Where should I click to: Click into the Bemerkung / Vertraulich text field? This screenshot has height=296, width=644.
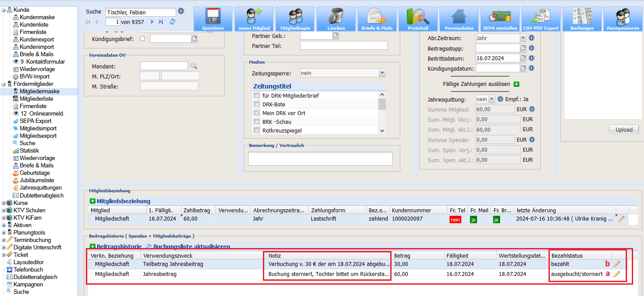pos(320,159)
